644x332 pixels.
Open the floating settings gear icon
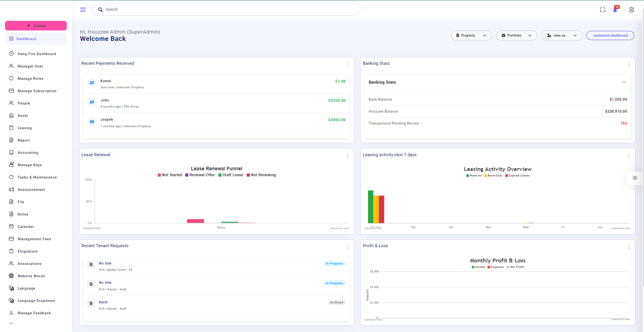pyautogui.click(x=635, y=178)
